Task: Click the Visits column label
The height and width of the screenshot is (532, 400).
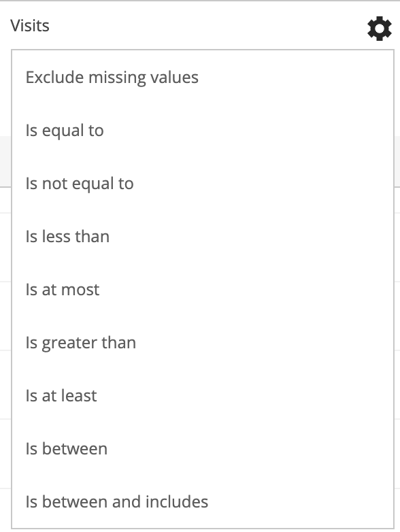Action: [x=30, y=25]
